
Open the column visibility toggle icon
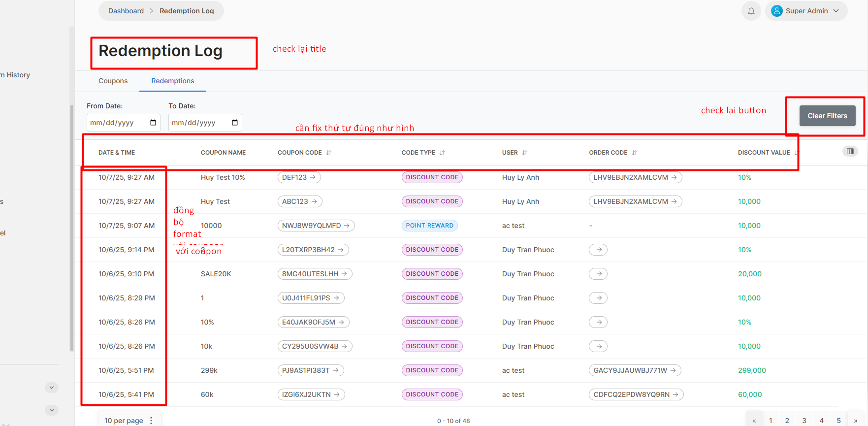click(850, 151)
